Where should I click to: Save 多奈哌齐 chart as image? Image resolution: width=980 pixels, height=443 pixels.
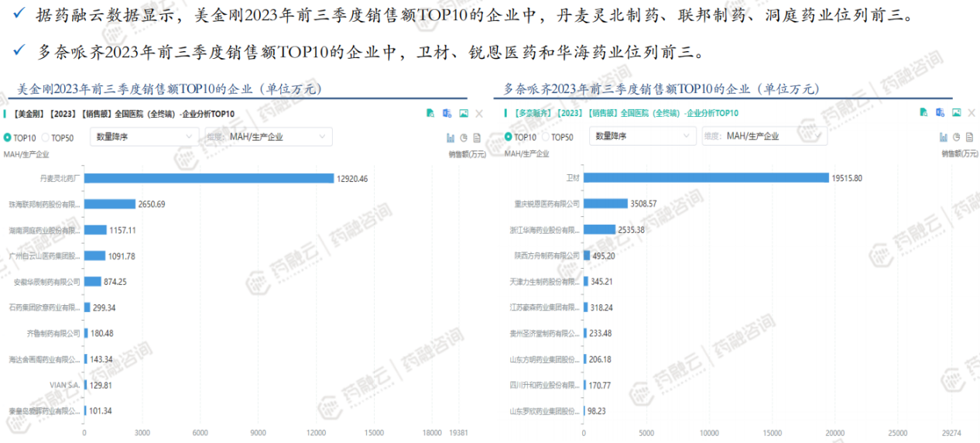pyautogui.click(x=957, y=113)
